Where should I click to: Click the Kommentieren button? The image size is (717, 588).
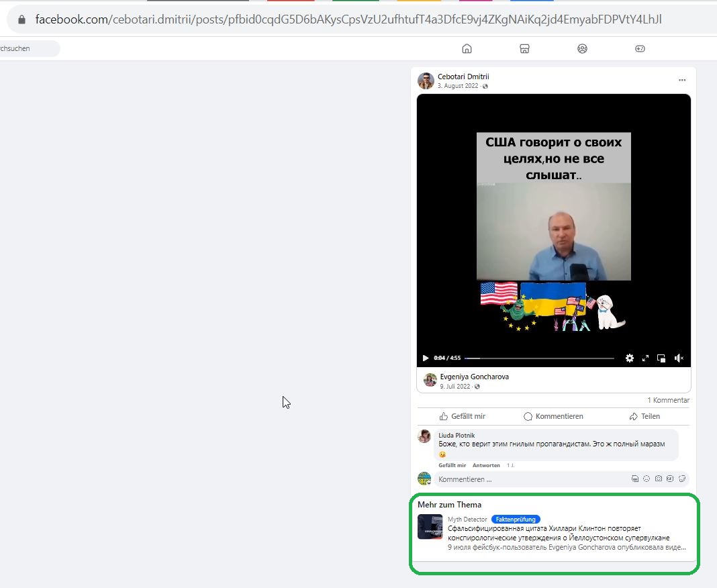pyautogui.click(x=553, y=416)
